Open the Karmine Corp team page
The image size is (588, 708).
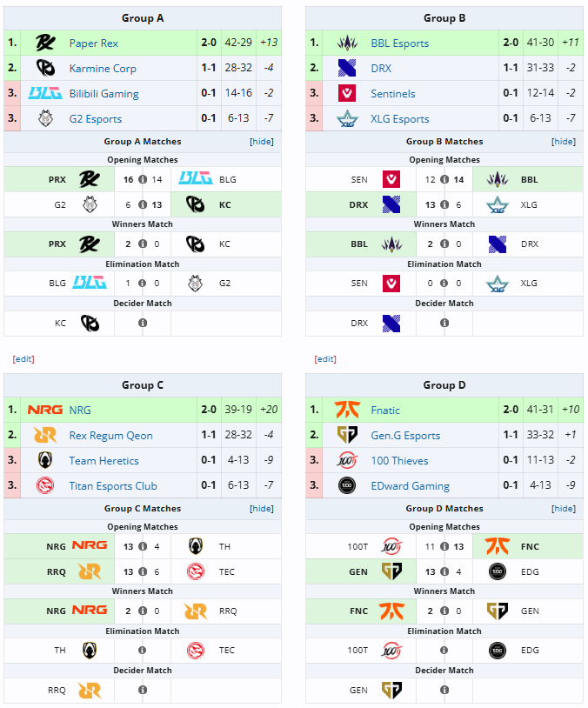tap(103, 69)
